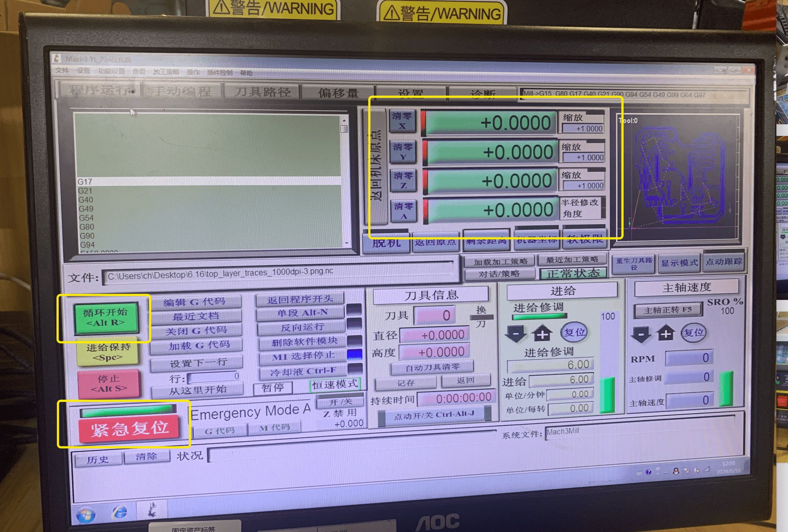Click the vertical 返回机床原点 button

pyautogui.click(x=375, y=166)
